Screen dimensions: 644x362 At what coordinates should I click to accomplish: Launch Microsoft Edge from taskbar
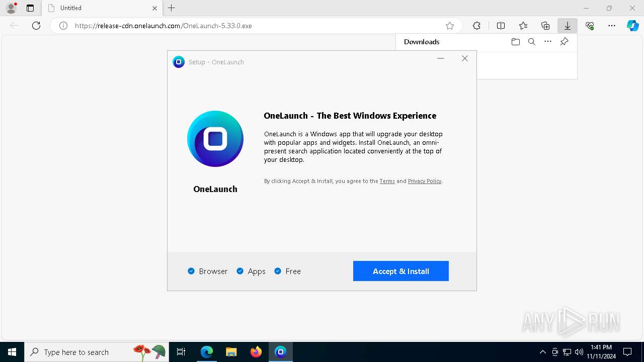[x=207, y=352]
